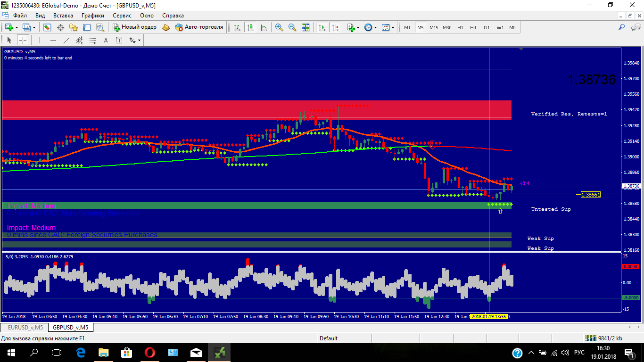
Task: Switch to the EURUSD_v,M5 chart tab
Action: 25,327
